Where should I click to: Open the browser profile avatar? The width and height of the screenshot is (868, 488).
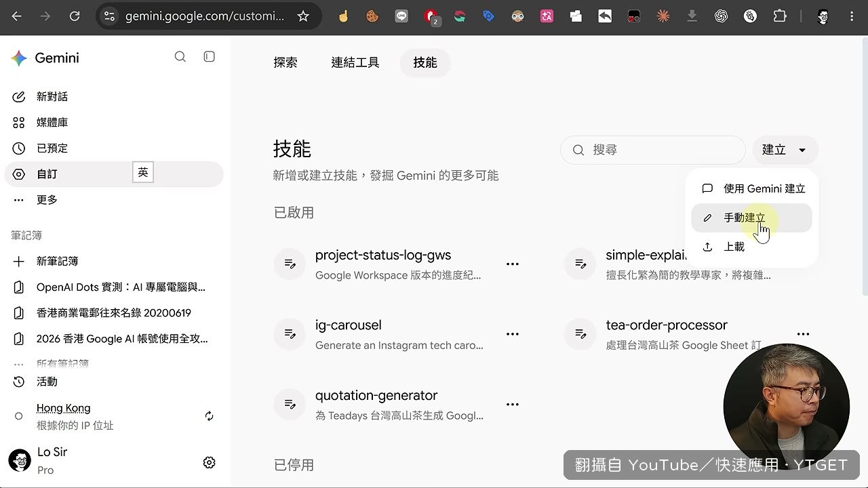(x=823, y=16)
